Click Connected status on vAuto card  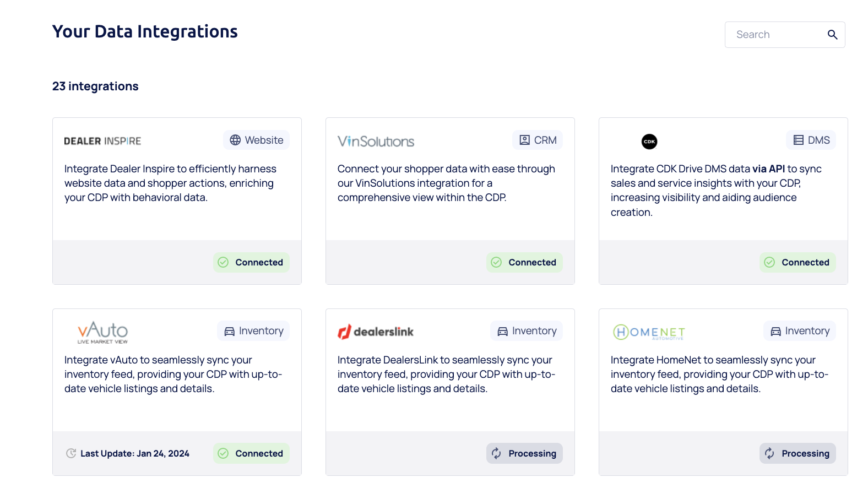pyautogui.click(x=251, y=453)
